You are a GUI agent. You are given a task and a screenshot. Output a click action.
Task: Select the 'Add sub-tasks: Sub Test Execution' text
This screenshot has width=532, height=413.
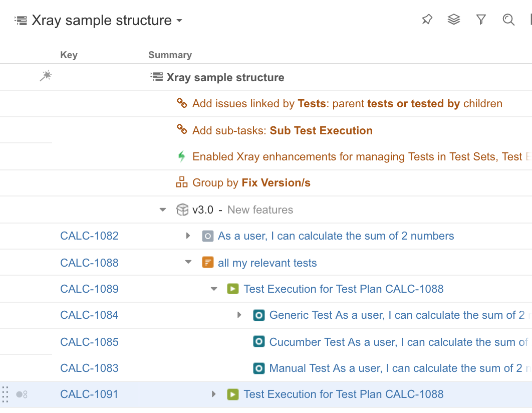[283, 131]
